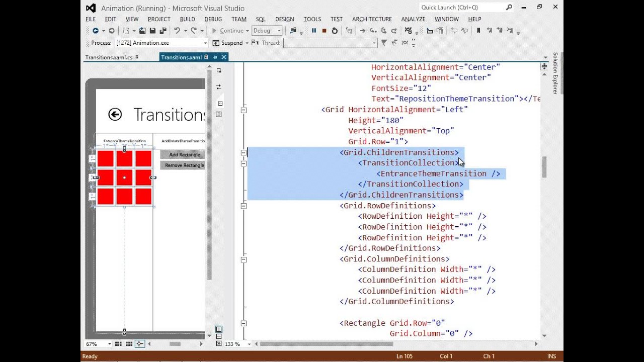The width and height of the screenshot is (644, 362).
Task: Click the New Project toolbar icon
Action: pos(126,31)
